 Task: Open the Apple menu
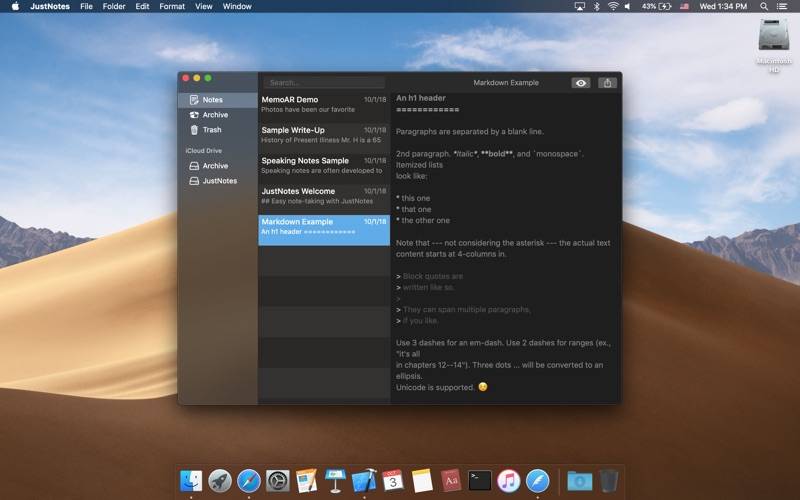[15, 6]
